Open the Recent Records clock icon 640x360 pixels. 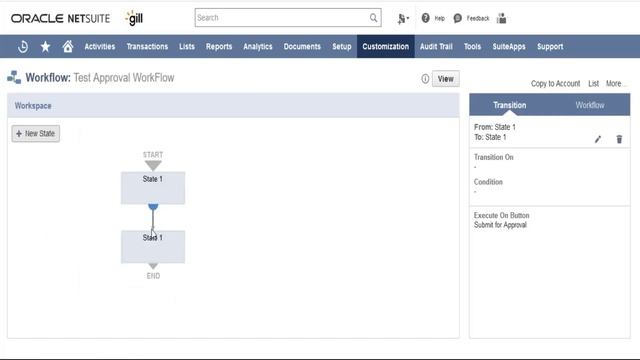pos(23,47)
